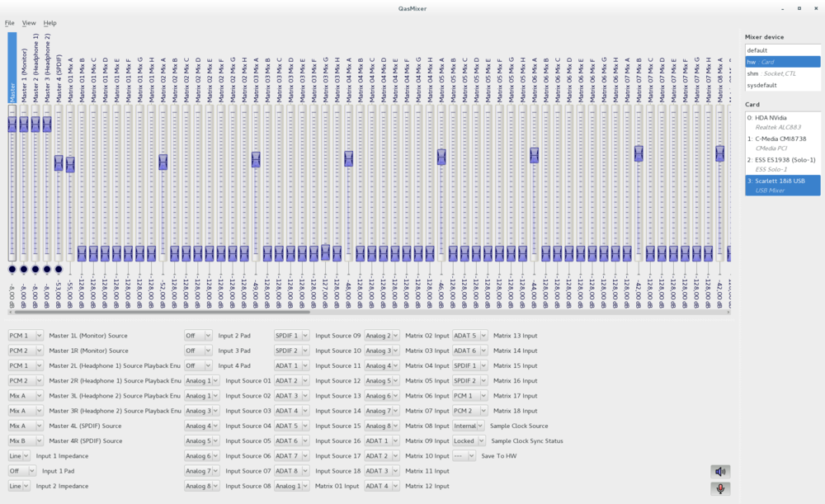This screenshot has height=504, width=825.
Task: Click the Matrix 05 Mix A slider handle
Action: [441, 157]
